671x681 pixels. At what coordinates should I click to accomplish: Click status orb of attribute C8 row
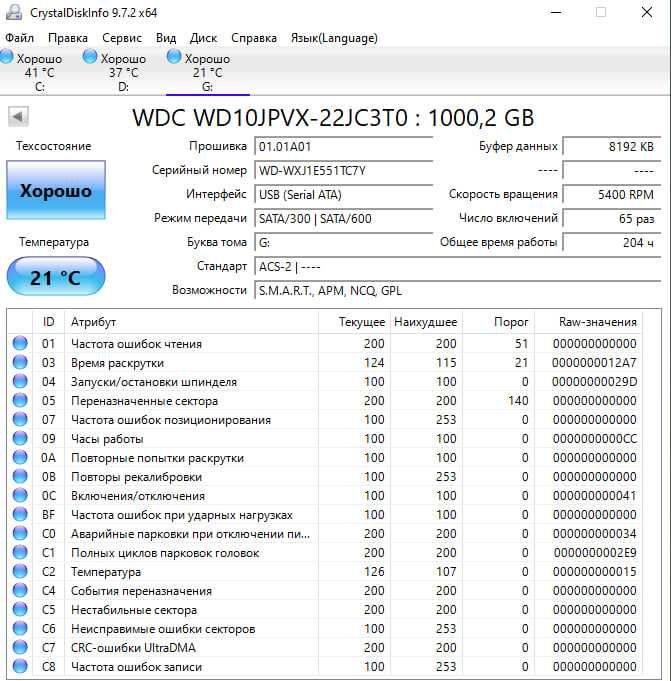pyautogui.click(x=20, y=666)
